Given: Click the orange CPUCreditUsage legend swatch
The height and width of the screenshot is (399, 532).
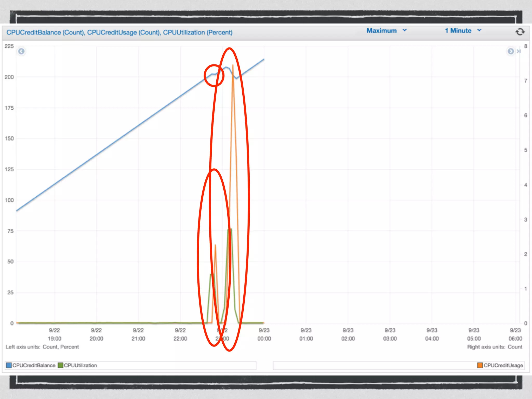Looking at the screenshot, I should point(480,365).
